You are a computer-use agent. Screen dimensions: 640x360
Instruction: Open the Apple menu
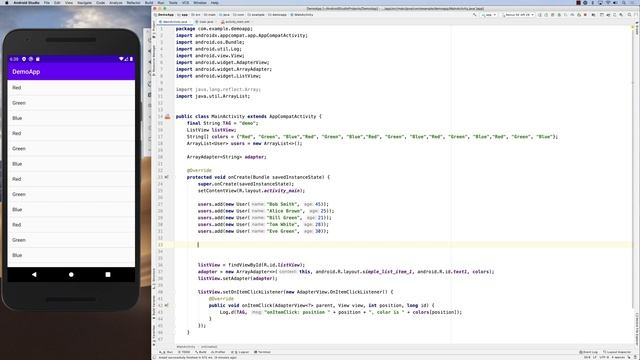click(7, 2)
